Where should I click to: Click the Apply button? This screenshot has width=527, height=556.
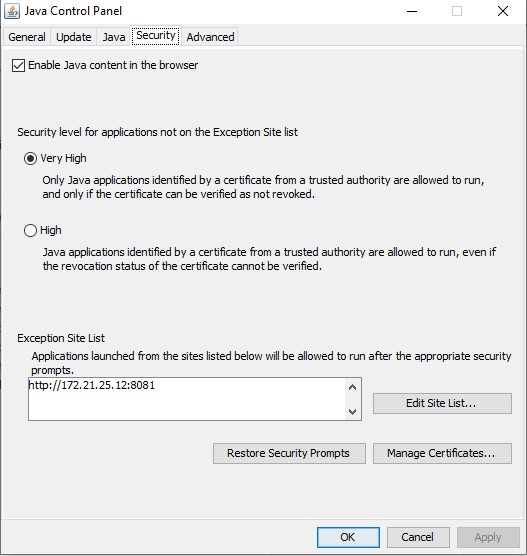(x=488, y=537)
